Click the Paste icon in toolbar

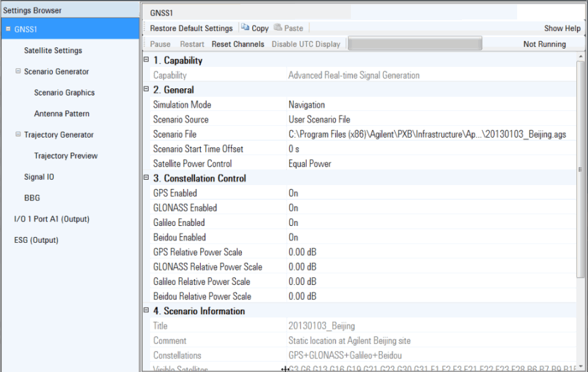tap(278, 28)
